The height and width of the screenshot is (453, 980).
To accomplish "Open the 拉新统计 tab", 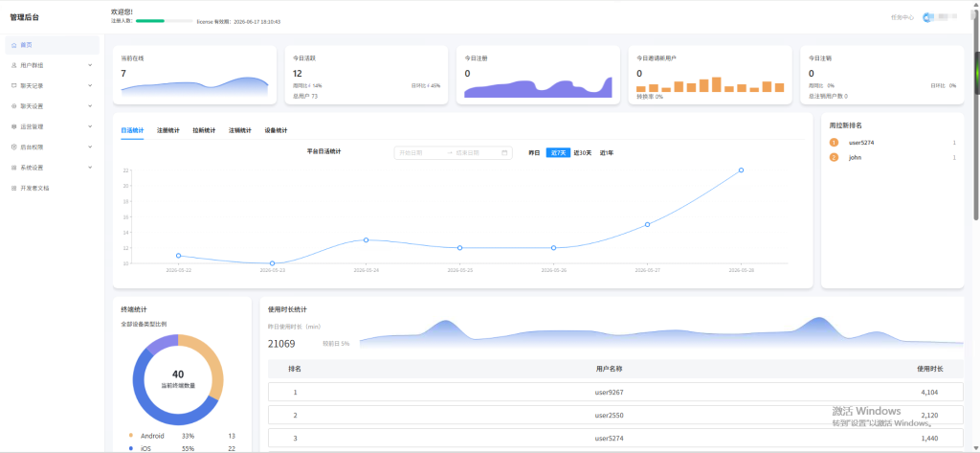I will tap(204, 131).
